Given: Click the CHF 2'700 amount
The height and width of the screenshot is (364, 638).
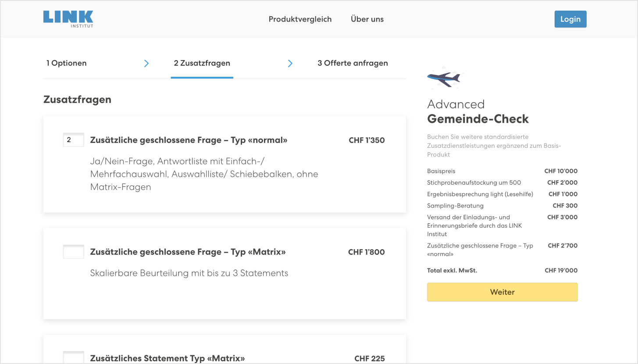Looking at the screenshot, I should pos(563,246).
